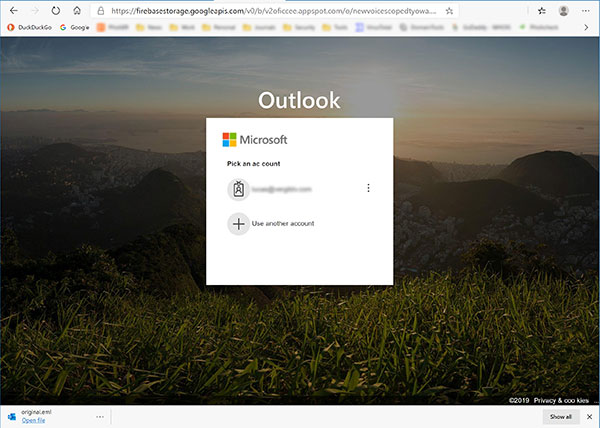
Task: Reload the current page
Action: coord(56,11)
